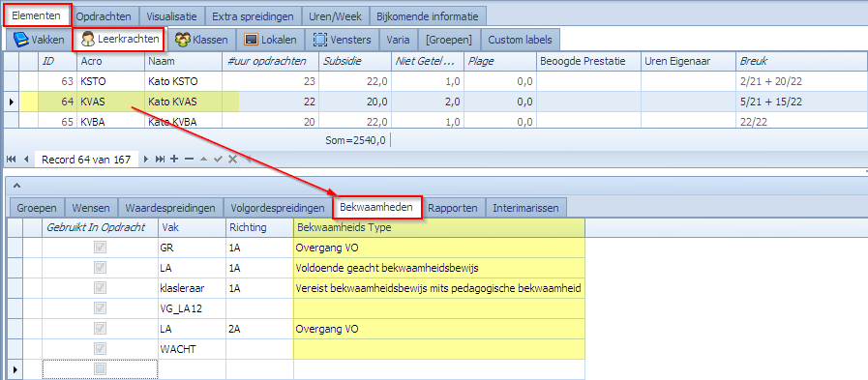Toggle checkbox in WACHT row
868x380 pixels.
[x=101, y=348]
